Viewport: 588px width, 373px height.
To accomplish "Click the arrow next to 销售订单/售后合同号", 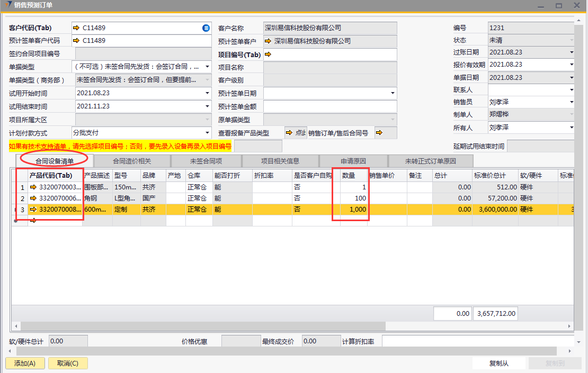I will (x=379, y=133).
